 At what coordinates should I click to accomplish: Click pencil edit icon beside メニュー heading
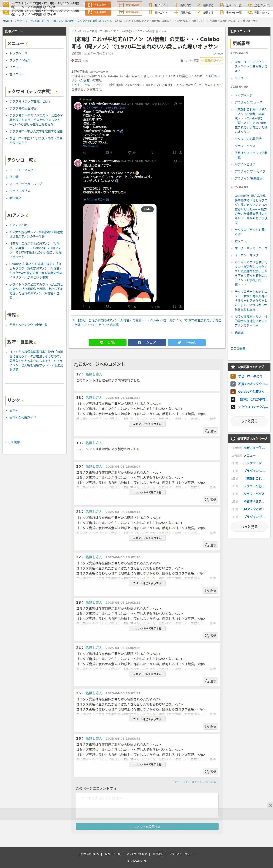pyautogui.click(x=27, y=44)
